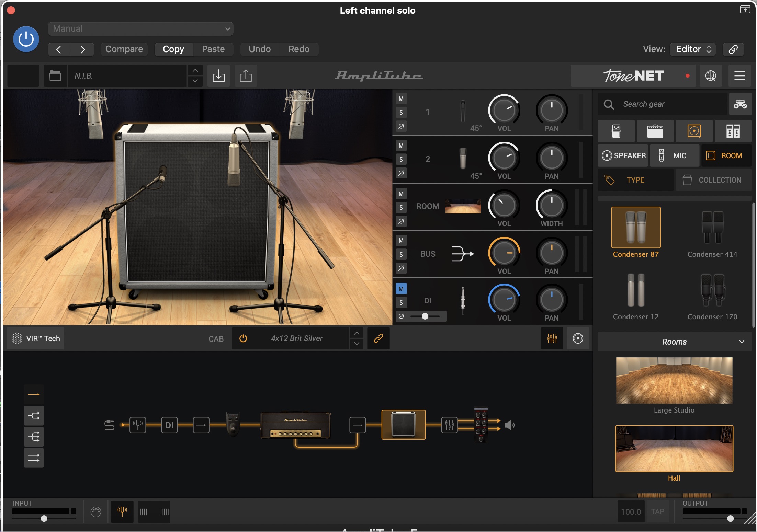Toggle the cab link chain icon
The width and height of the screenshot is (757, 532).
point(378,338)
